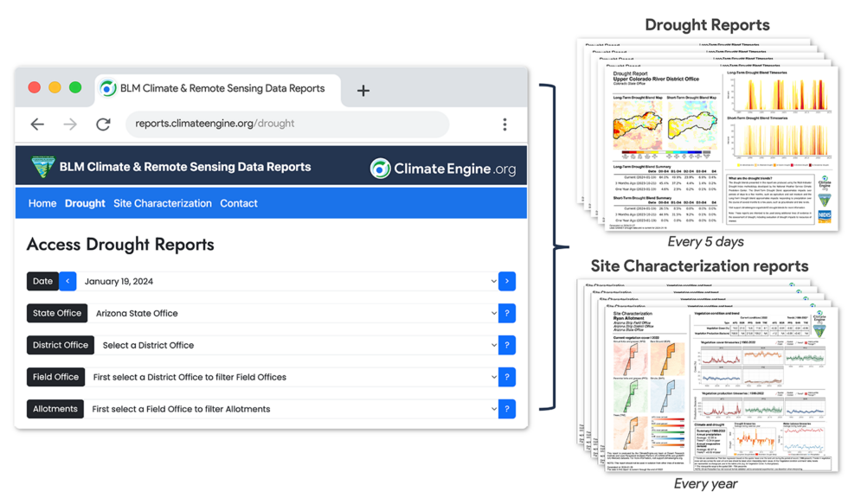Open a new tab with the plus icon
The height and width of the screenshot is (504, 848).
click(363, 91)
